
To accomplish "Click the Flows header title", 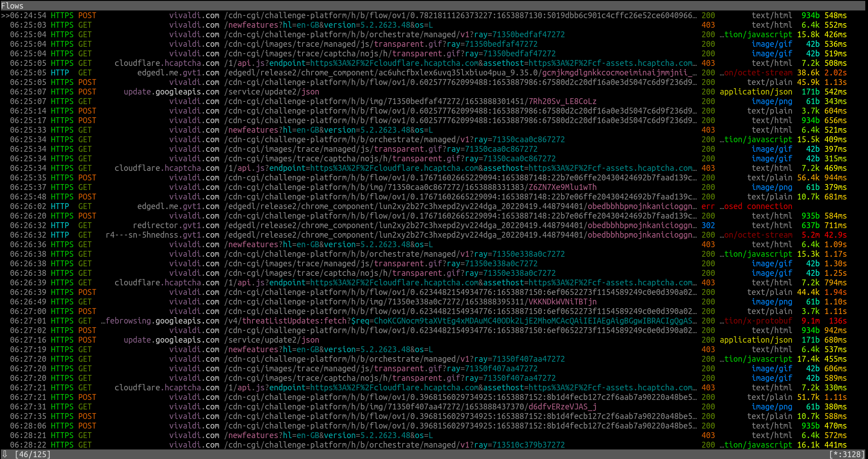I will click(x=12, y=6).
